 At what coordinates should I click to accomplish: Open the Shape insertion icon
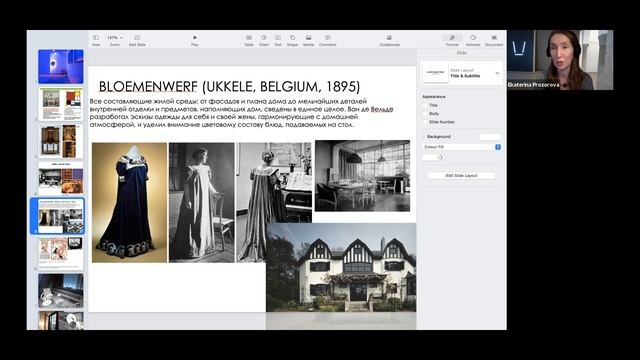tap(292, 38)
